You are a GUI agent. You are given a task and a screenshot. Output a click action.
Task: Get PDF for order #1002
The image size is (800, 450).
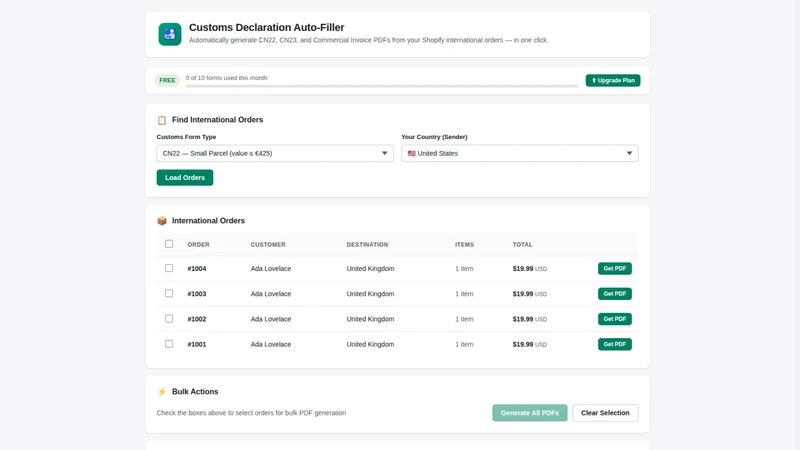[x=614, y=319]
